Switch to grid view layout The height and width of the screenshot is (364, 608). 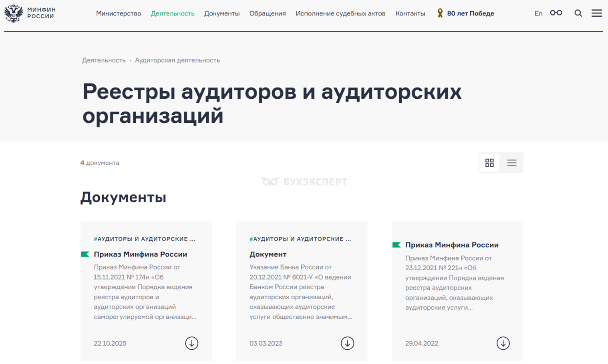click(x=489, y=163)
